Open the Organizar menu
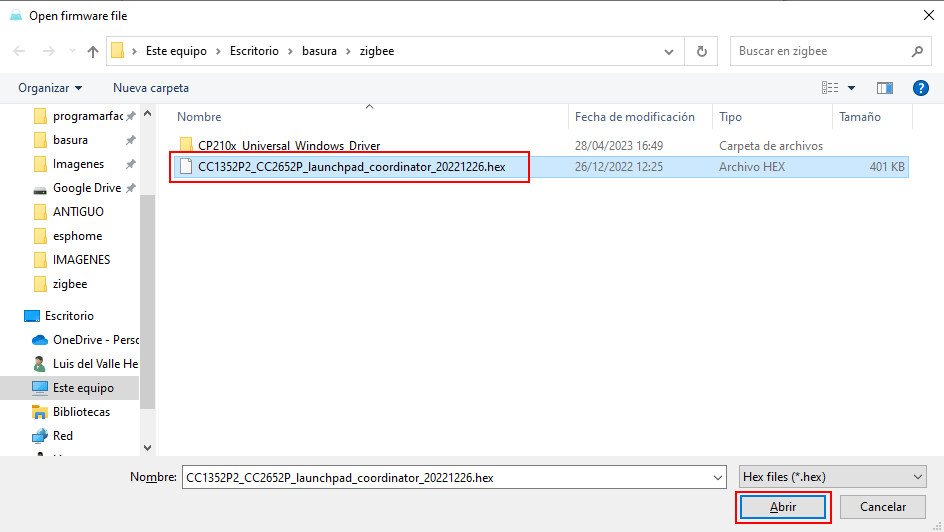This screenshot has height=532, width=944. click(50, 88)
